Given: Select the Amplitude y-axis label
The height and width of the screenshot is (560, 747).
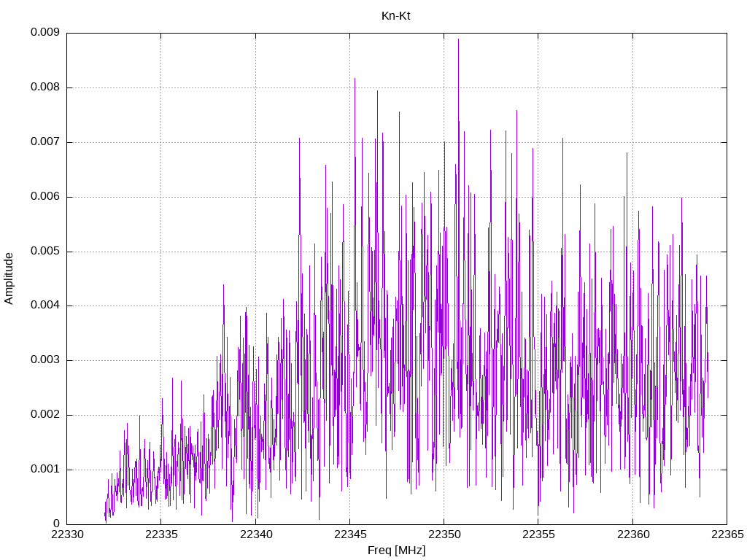Looking at the screenshot, I should click(x=9, y=279).
